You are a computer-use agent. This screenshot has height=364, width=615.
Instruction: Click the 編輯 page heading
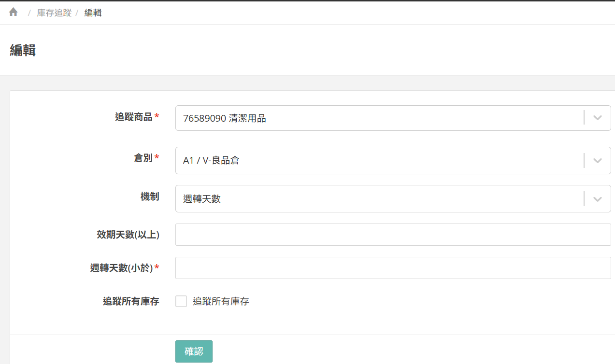click(x=23, y=50)
